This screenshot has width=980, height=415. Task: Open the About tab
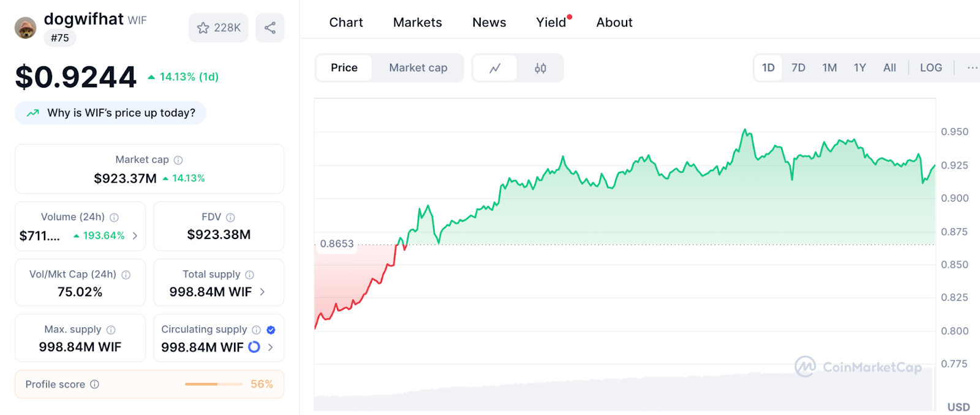[614, 23]
